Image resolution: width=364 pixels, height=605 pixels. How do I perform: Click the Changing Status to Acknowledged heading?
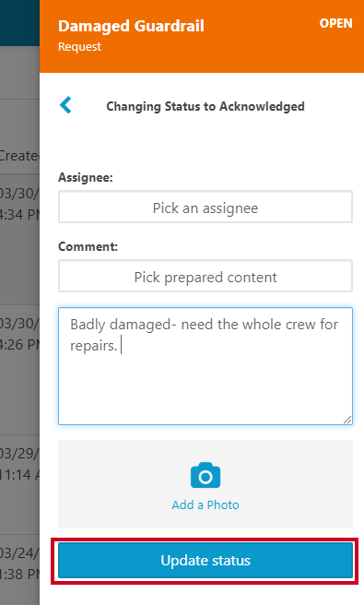(x=205, y=106)
